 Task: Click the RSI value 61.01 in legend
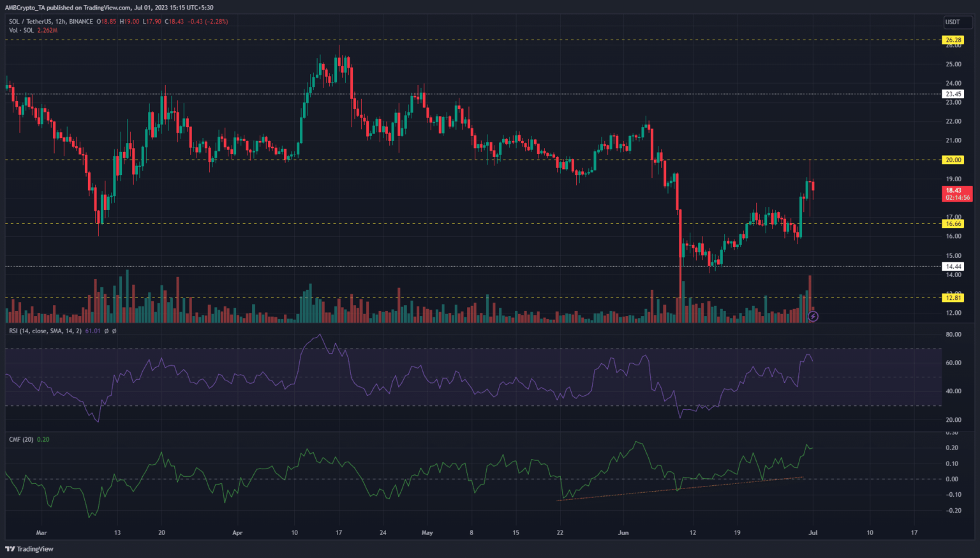[x=93, y=331]
